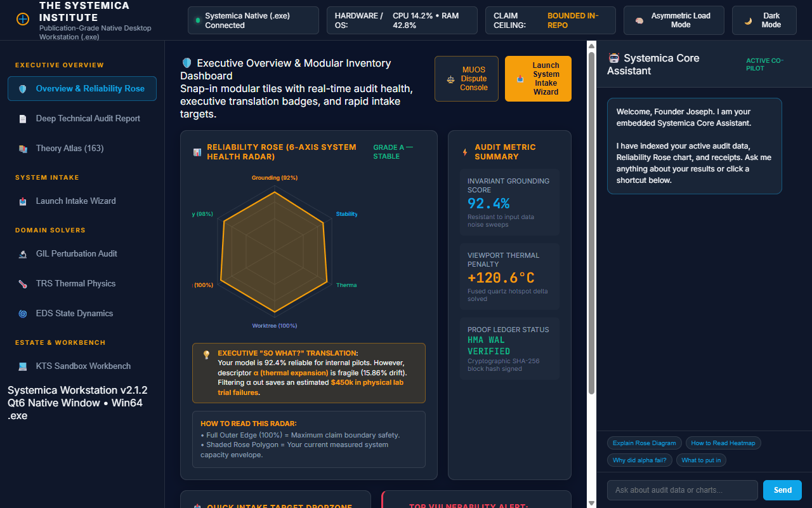Open Overview & Reliability Rose page
The height and width of the screenshot is (508, 812).
(x=82, y=89)
